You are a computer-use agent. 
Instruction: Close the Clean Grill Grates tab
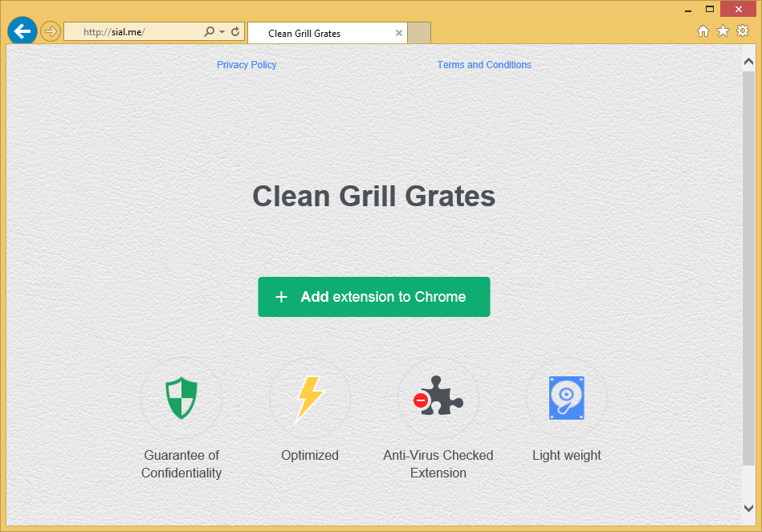pyautogui.click(x=398, y=33)
